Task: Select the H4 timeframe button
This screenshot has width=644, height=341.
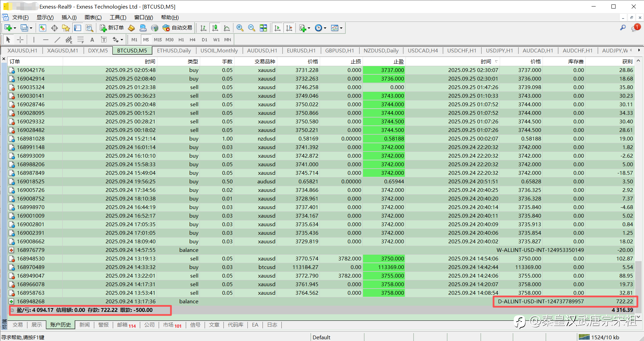Action: point(192,40)
